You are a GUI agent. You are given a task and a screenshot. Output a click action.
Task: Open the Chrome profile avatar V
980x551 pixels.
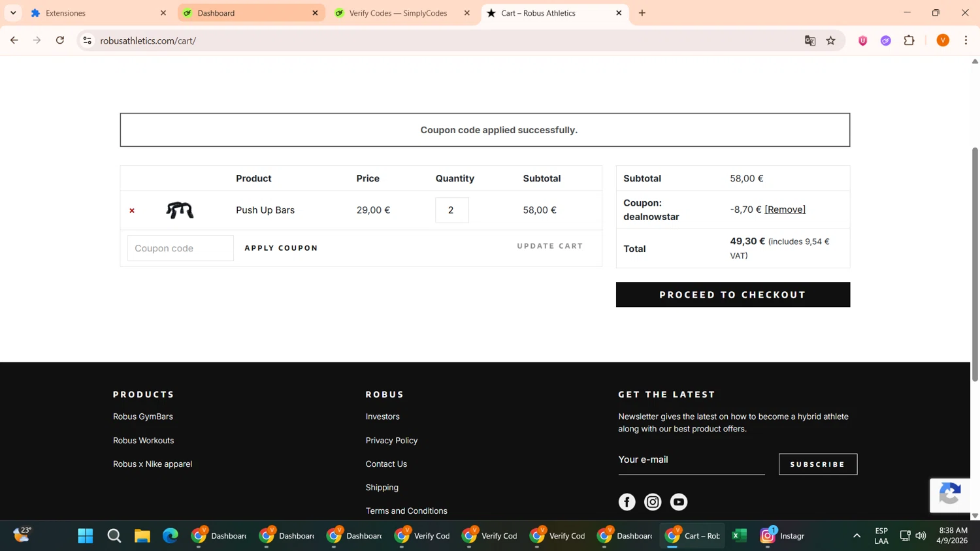tap(943, 40)
